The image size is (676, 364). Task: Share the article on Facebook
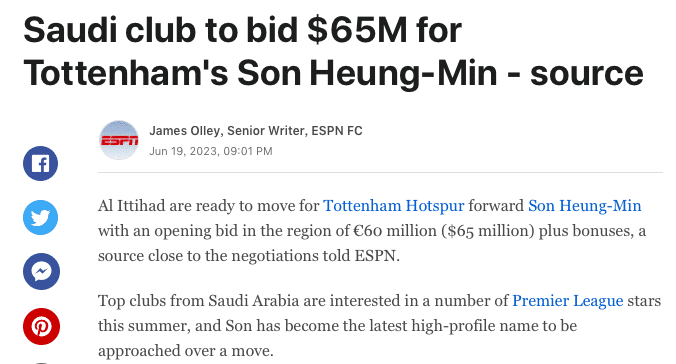pos(41,163)
